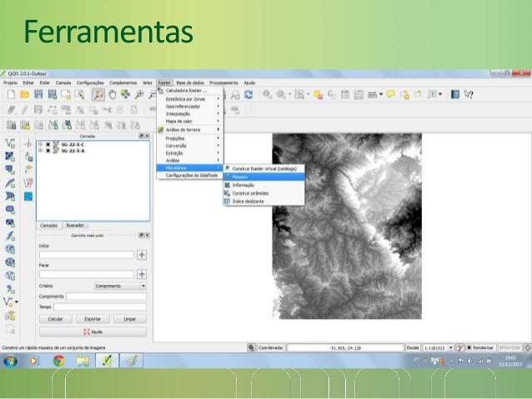
Task: Open the Vetor menu
Action: click(x=148, y=82)
